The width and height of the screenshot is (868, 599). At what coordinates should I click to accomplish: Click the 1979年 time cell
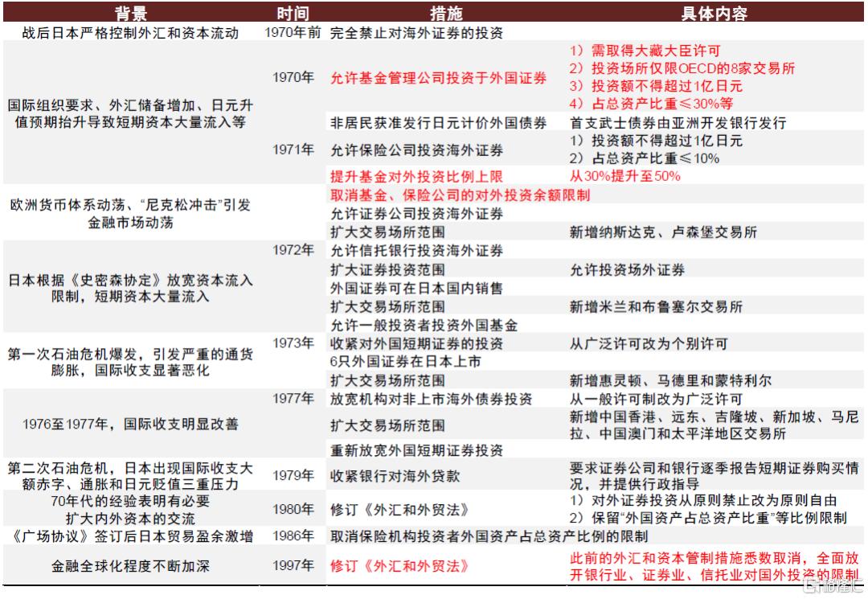[293, 475]
